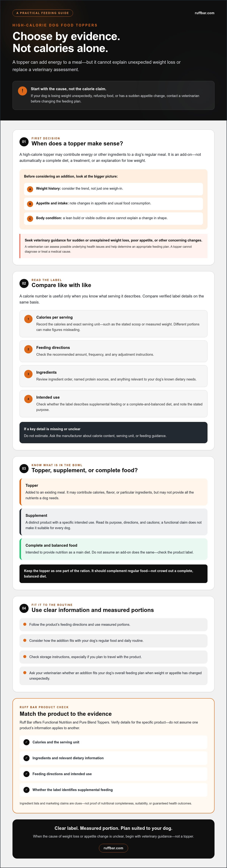Select the Topper definition card
The height and width of the screenshot is (868, 227).
tap(113, 492)
